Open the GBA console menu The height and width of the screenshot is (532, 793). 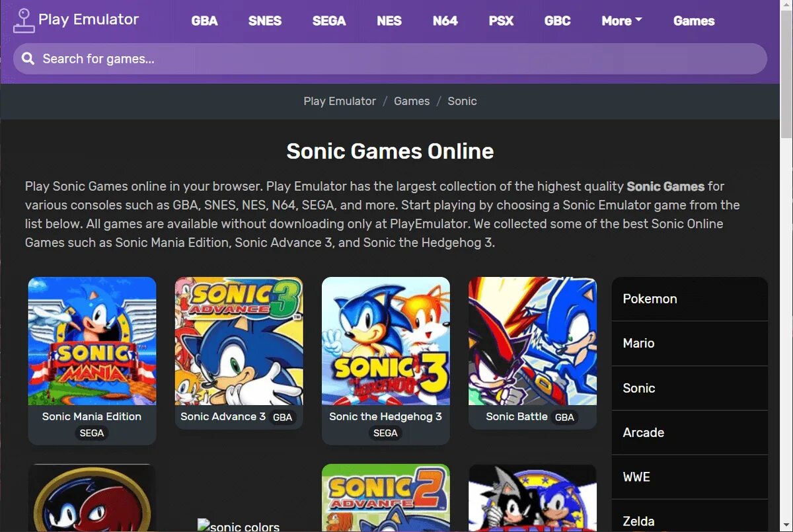pyautogui.click(x=204, y=20)
